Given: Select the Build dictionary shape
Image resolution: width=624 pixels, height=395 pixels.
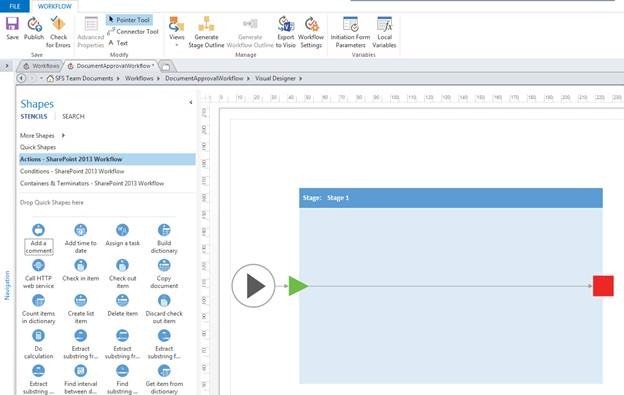Looking at the screenshot, I should 164,239.
